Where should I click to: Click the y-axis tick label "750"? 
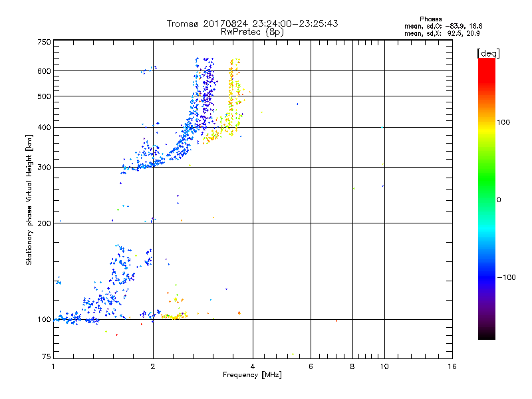pyautogui.click(x=44, y=42)
